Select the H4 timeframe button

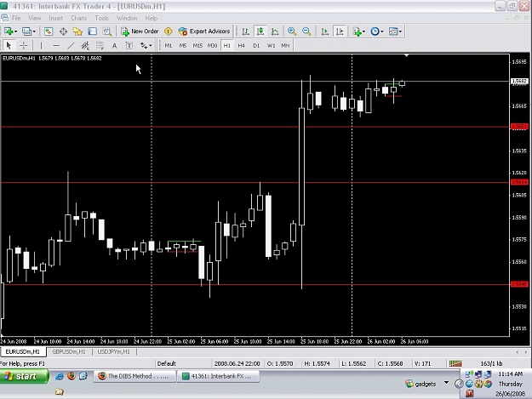pos(241,45)
